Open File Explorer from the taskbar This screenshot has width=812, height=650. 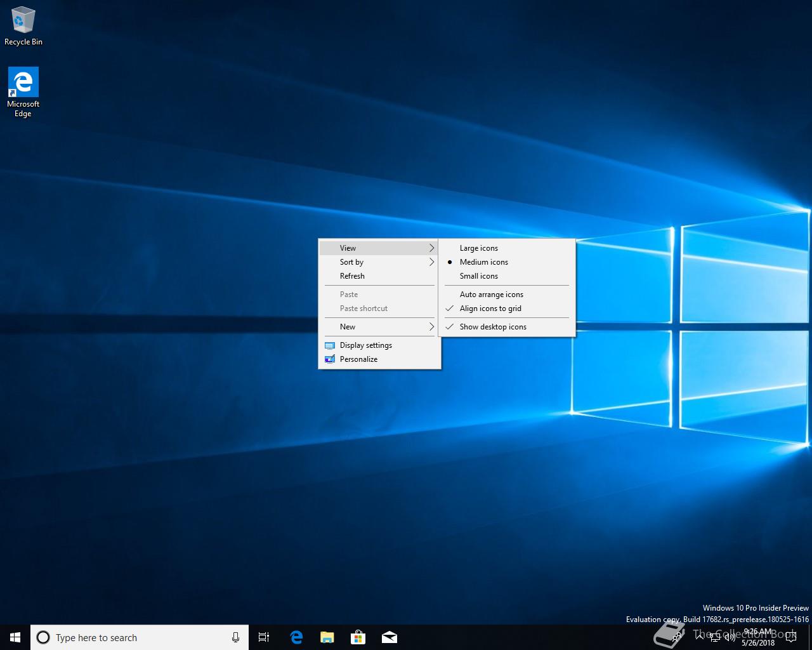[x=327, y=637]
